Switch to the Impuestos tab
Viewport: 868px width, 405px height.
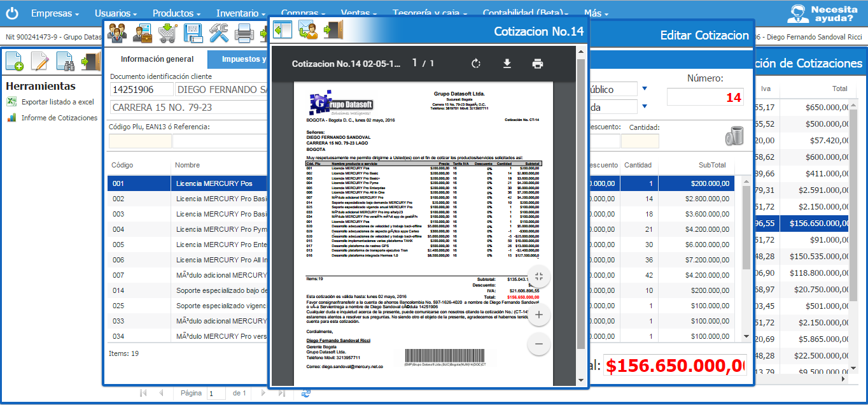(x=238, y=59)
